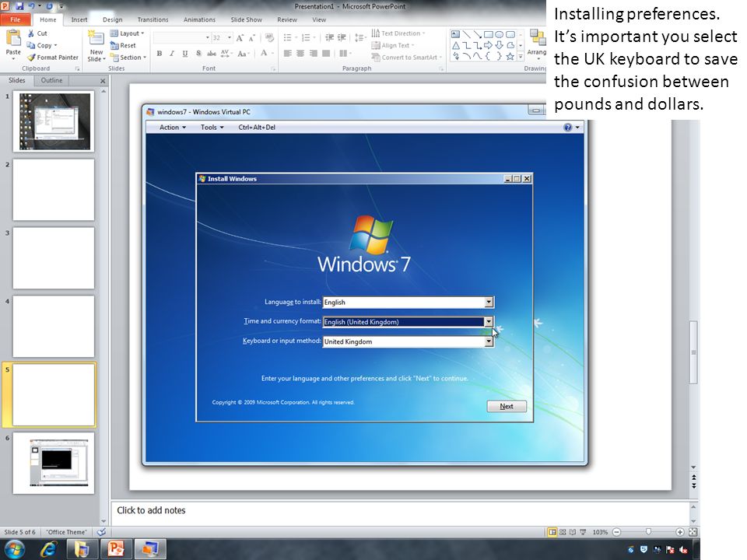Click the Reset slide button

pyautogui.click(x=123, y=45)
